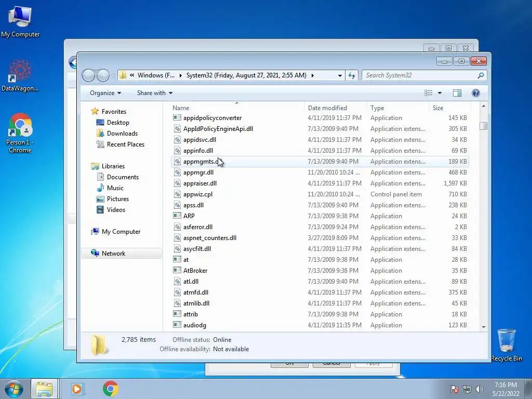Sort by the Type column header

click(398, 108)
